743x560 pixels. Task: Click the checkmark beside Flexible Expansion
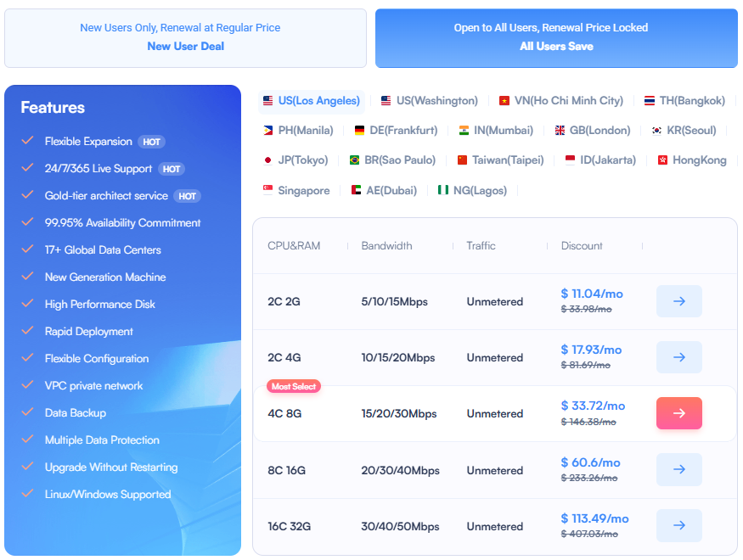(x=27, y=142)
